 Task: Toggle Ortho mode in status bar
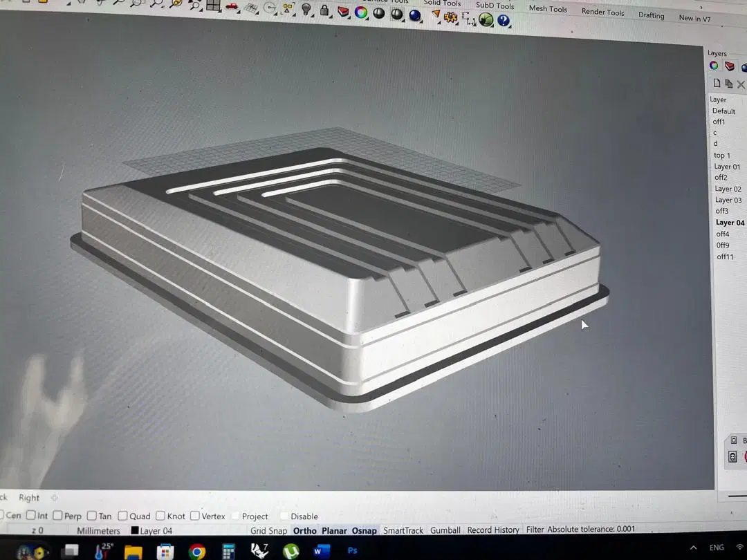[305, 530]
